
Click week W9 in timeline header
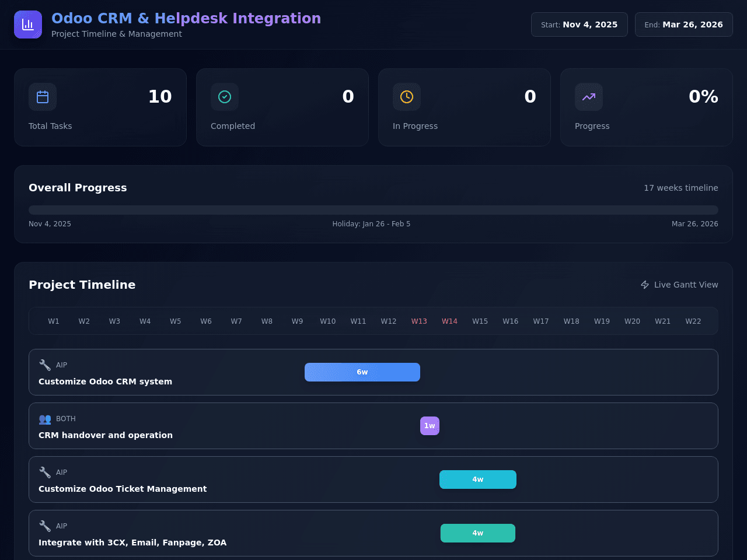(x=298, y=321)
